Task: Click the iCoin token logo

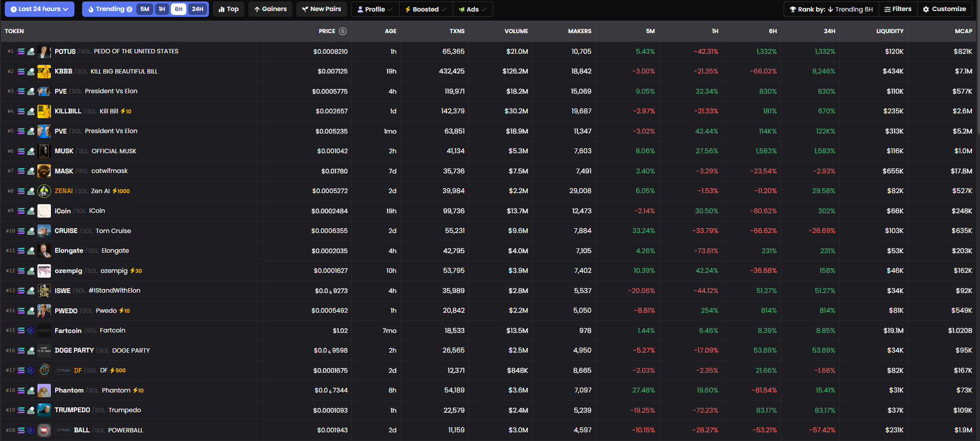Action: pyautogui.click(x=44, y=211)
